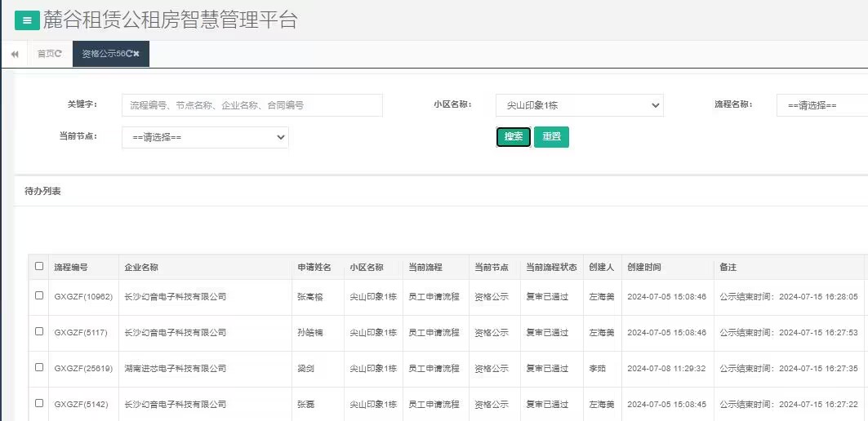The width and height of the screenshot is (868, 421).
Task: Click the 搜索 search button
Action: point(514,137)
